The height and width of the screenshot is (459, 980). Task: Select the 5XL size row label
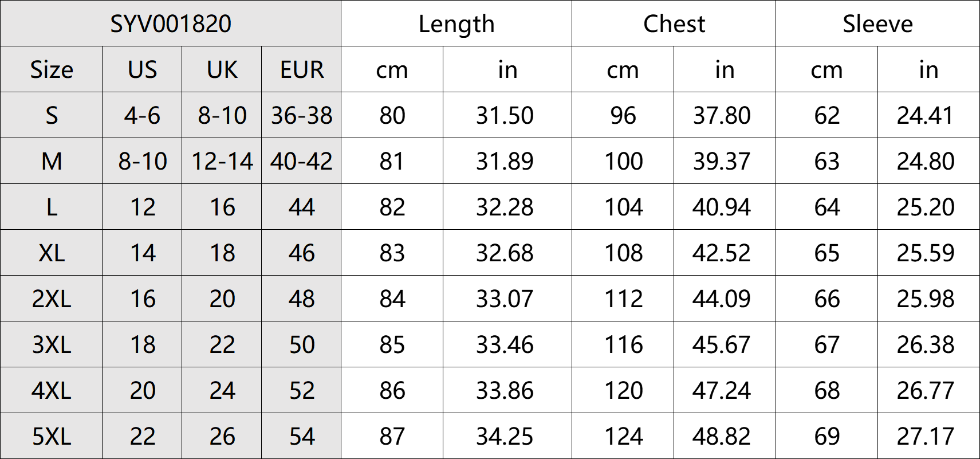[52, 437]
